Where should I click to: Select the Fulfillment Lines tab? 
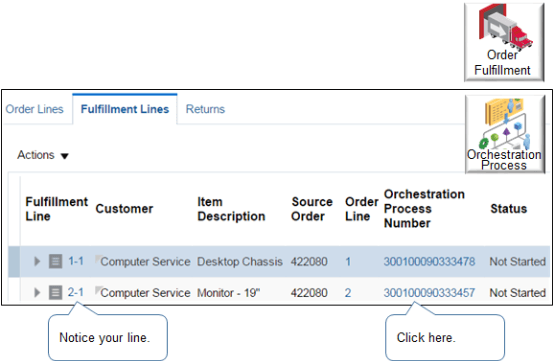(125, 109)
